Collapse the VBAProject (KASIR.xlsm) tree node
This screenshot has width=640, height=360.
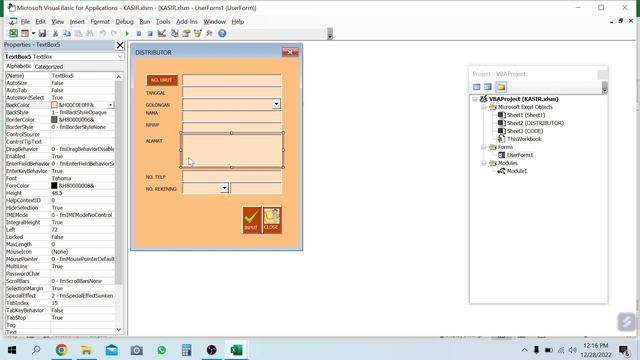click(x=475, y=99)
